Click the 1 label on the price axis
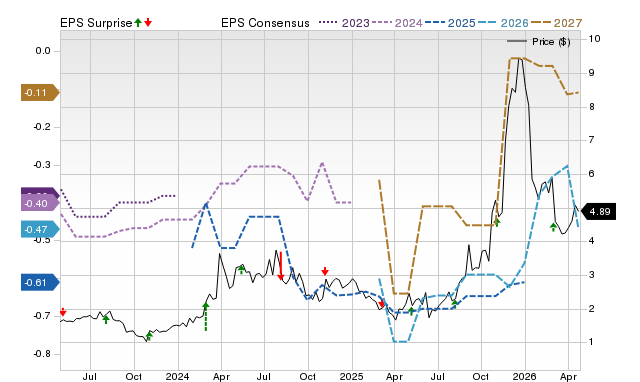 (591, 342)
